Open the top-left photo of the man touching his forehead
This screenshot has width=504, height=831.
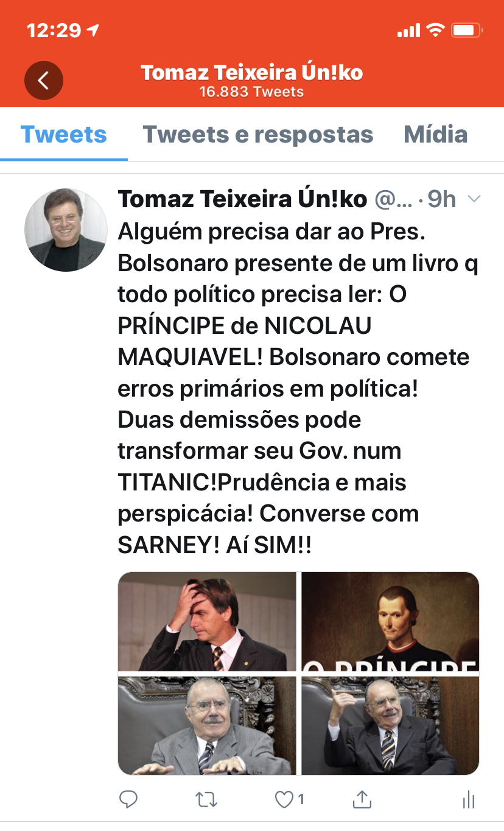207,621
